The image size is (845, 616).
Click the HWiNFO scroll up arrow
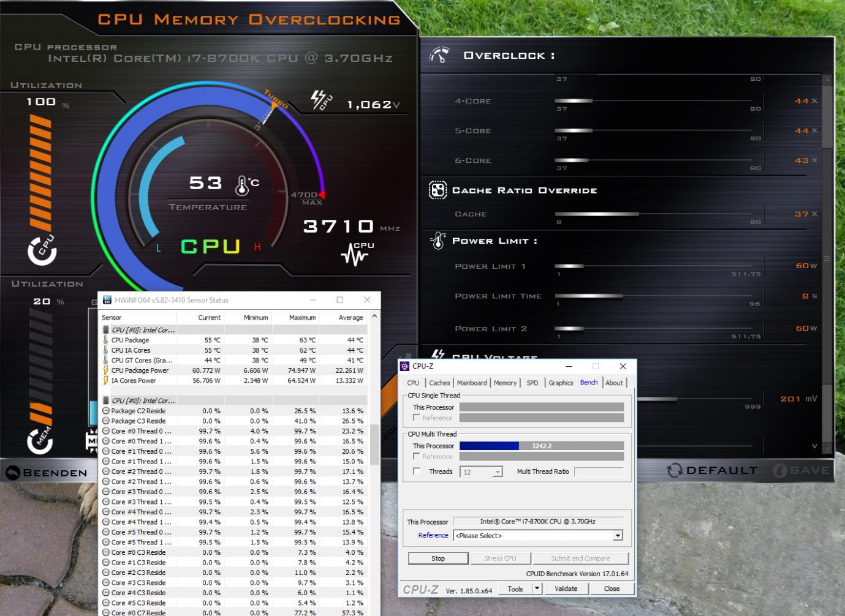[374, 317]
